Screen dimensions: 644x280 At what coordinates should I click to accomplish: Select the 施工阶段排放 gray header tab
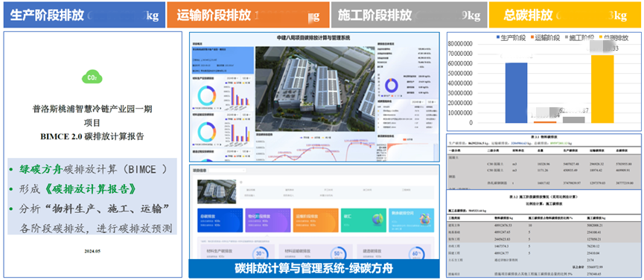pos(409,16)
